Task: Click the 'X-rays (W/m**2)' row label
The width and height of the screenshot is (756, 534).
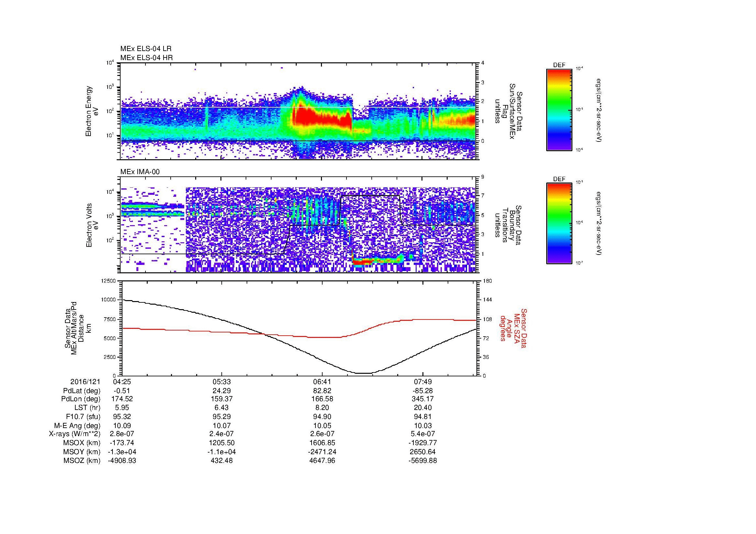Action: [74, 434]
